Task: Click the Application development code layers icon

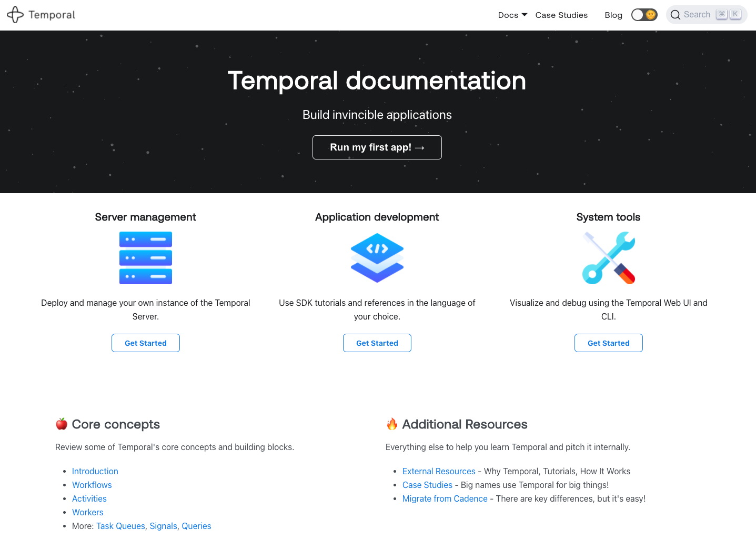Action: click(377, 258)
